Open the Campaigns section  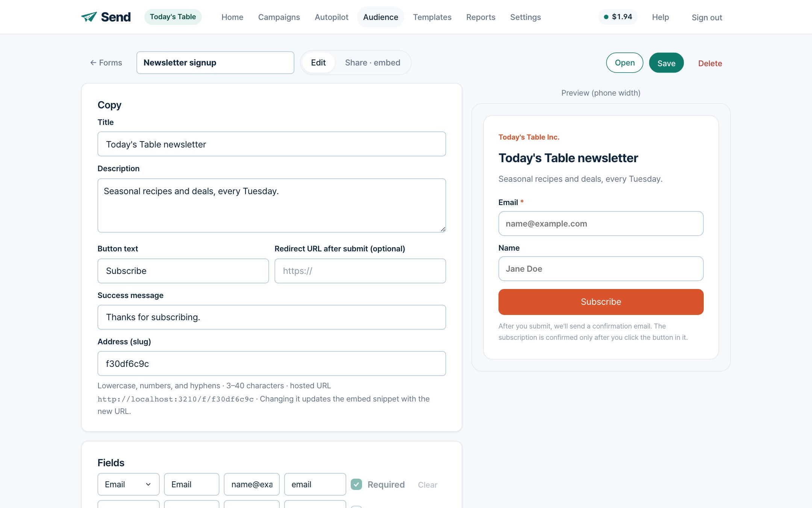pyautogui.click(x=279, y=17)
